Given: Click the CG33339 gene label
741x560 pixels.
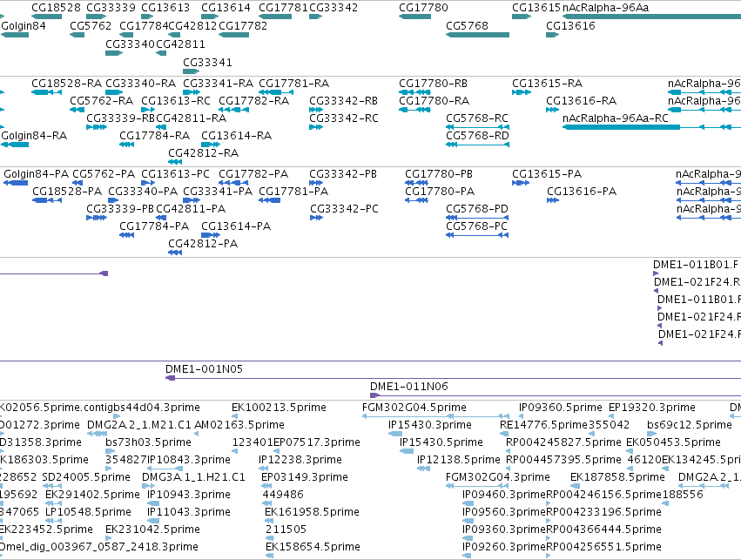Looking at the screenshot, I should pos(111,8).
